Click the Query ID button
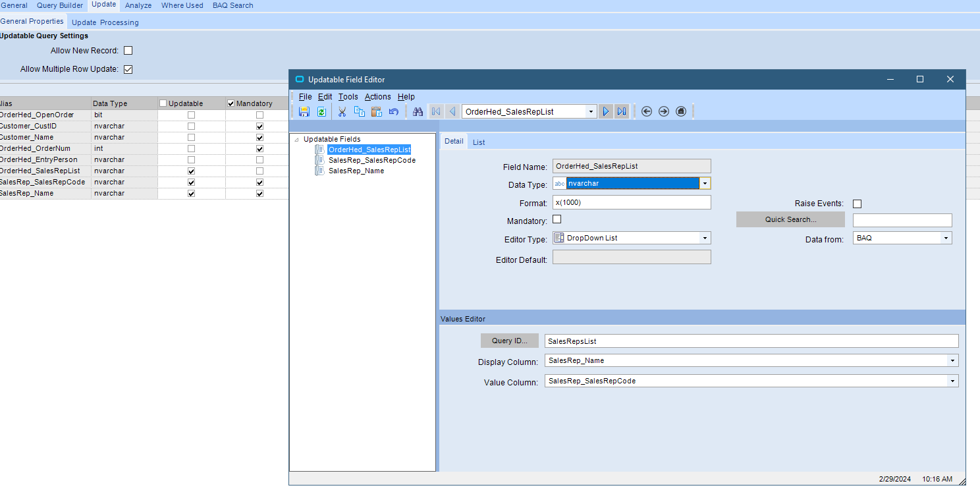This screenshot has height=500, width=980. click(510, 341)
